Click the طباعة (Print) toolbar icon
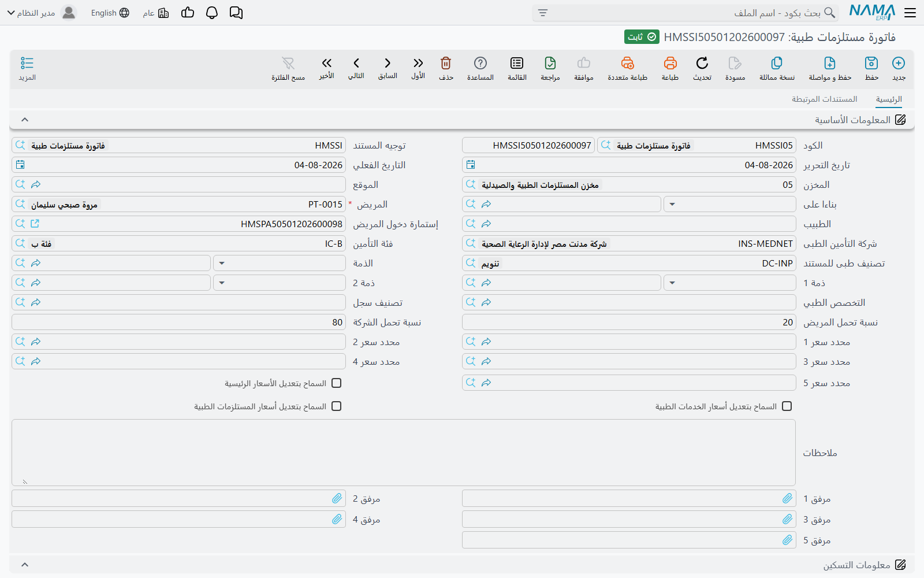The width and height of the screenshot is (924, 578). [670, 63]
